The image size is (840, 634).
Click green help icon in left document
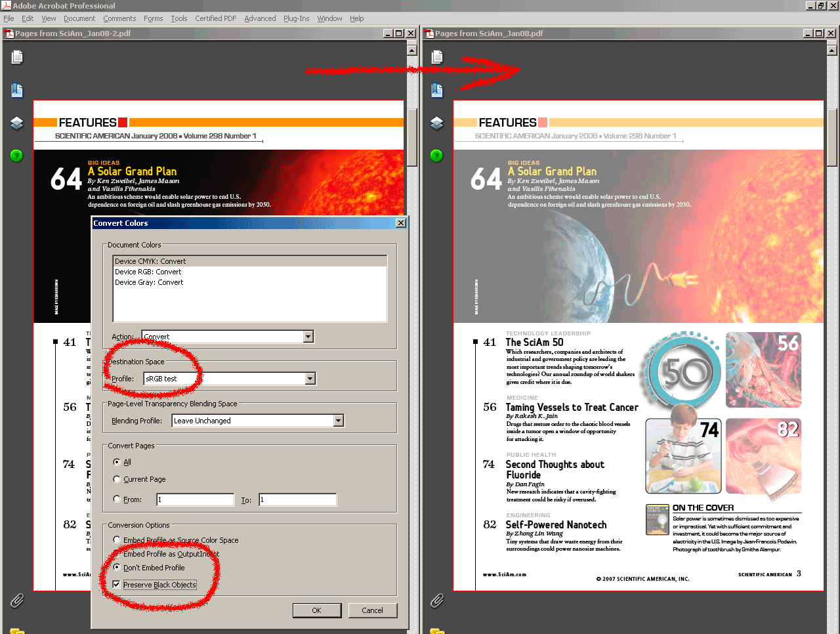(17, 156)
